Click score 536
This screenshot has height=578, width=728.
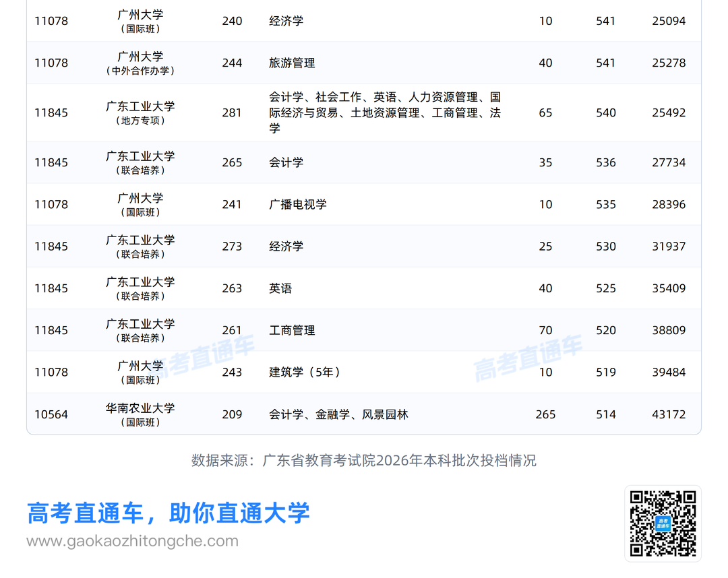click(x=606, y=162)
